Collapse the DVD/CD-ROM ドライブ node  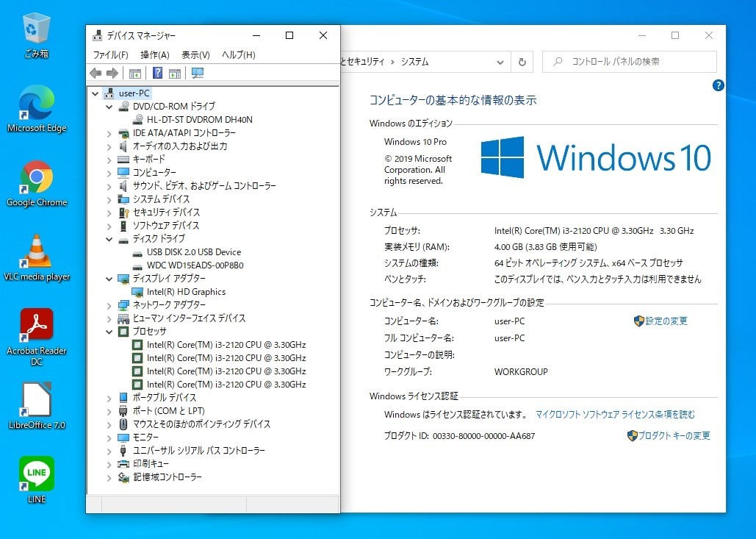tap(109, 107)
